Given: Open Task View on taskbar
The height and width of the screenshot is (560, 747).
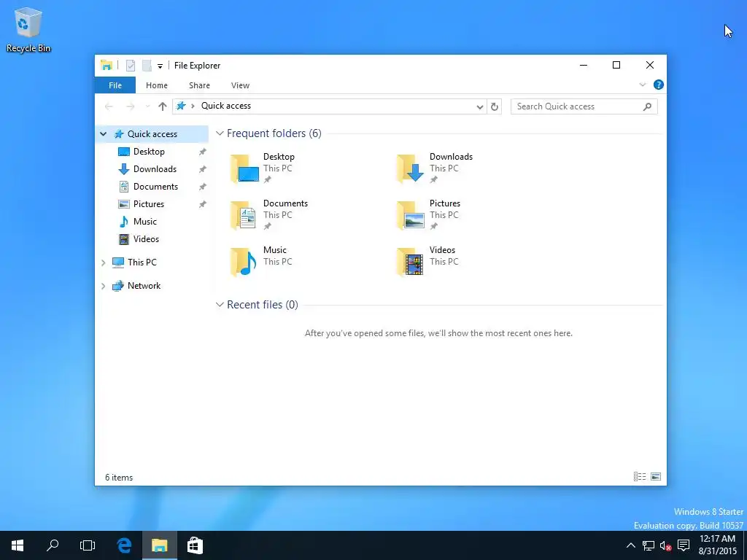Looking at the screenshot, I should [88, 545].
